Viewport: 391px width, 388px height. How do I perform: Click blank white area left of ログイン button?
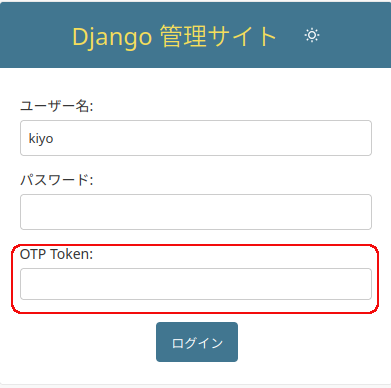(83, 342)
